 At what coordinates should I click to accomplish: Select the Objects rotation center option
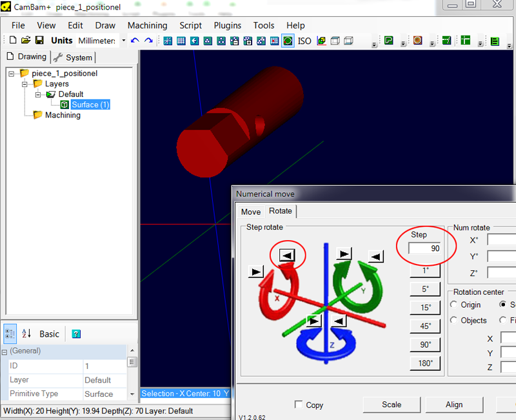pyautogui.click(x=454, y=320)
